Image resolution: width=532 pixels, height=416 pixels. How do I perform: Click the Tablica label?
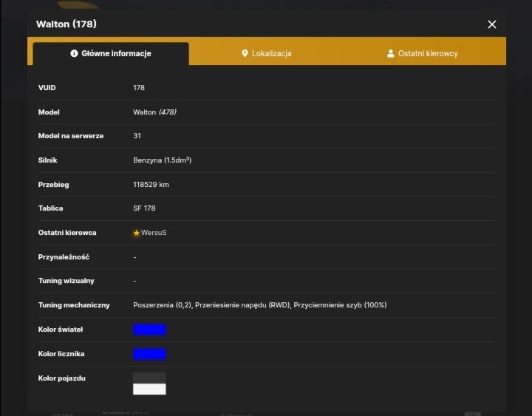pos(50,208)
